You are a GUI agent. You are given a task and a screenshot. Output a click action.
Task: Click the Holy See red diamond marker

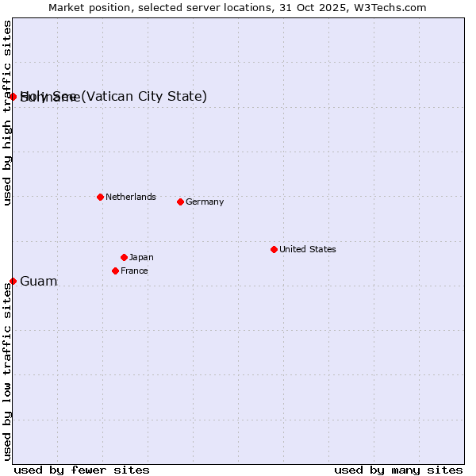(x=13, y=97)
